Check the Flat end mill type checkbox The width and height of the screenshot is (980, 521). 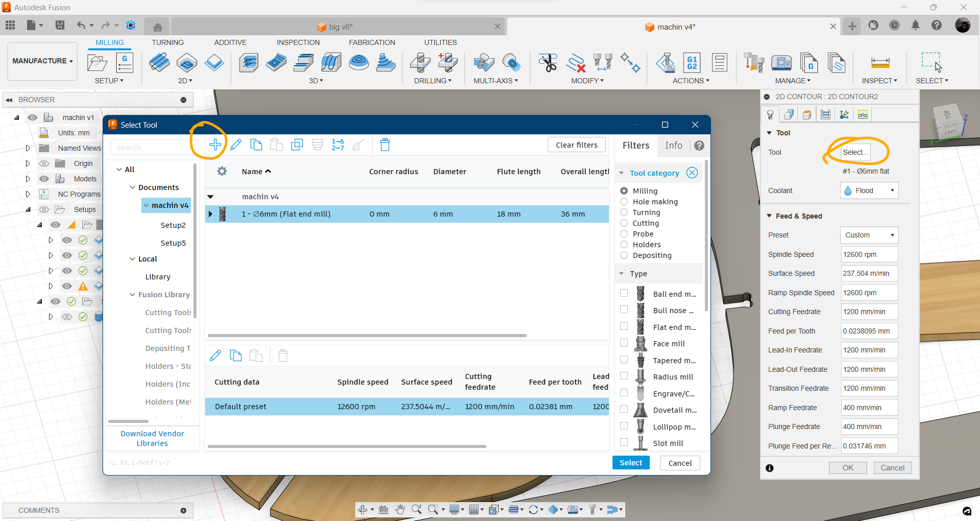click(x=624, y=326)
